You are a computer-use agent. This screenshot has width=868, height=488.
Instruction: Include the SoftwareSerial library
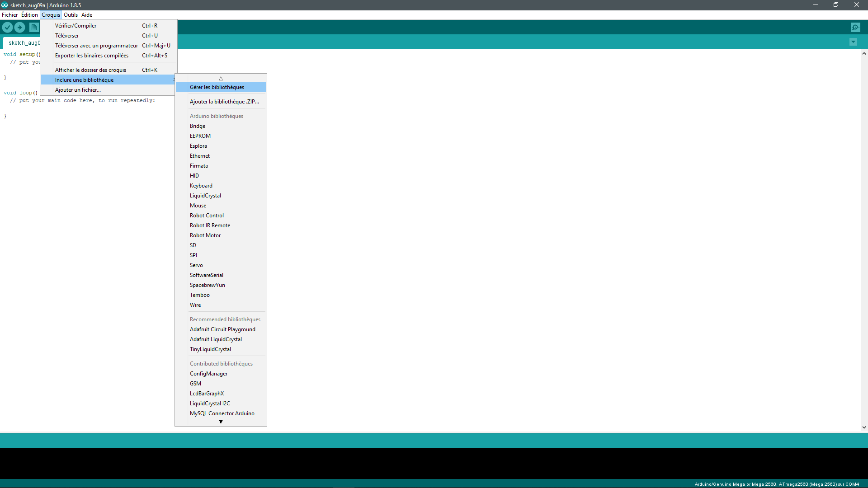point(221,275)
